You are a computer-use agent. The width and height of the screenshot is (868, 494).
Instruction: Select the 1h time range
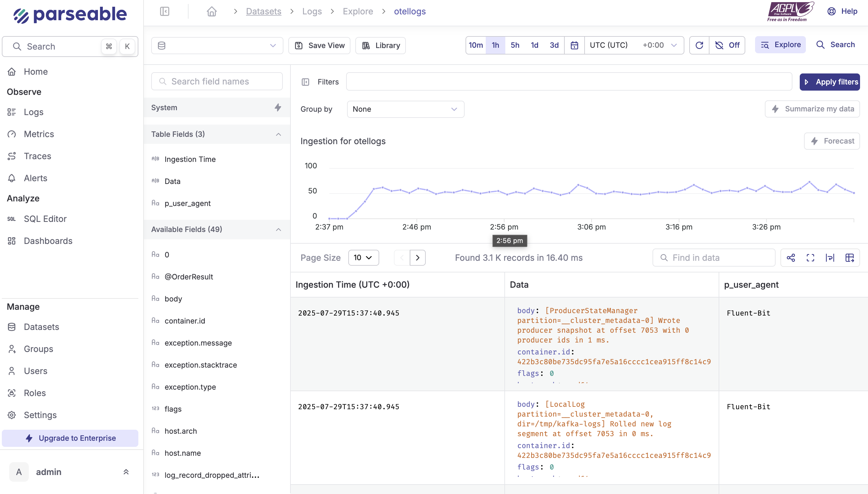click(495, 45)
